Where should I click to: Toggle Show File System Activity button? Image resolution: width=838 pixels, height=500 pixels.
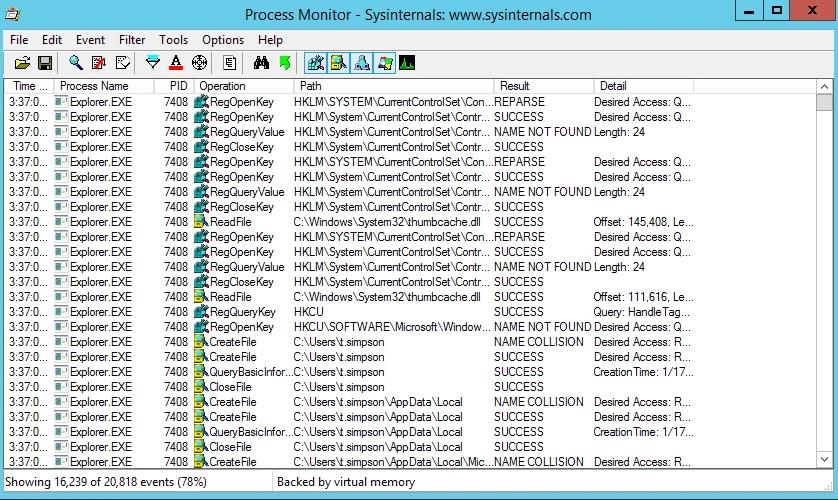point(339,63)
